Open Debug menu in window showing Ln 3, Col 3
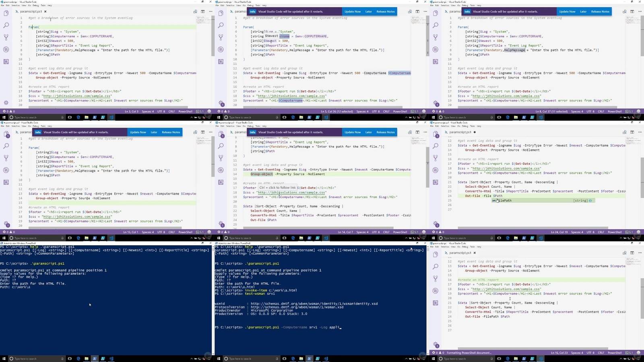 (x=35, y=6)
